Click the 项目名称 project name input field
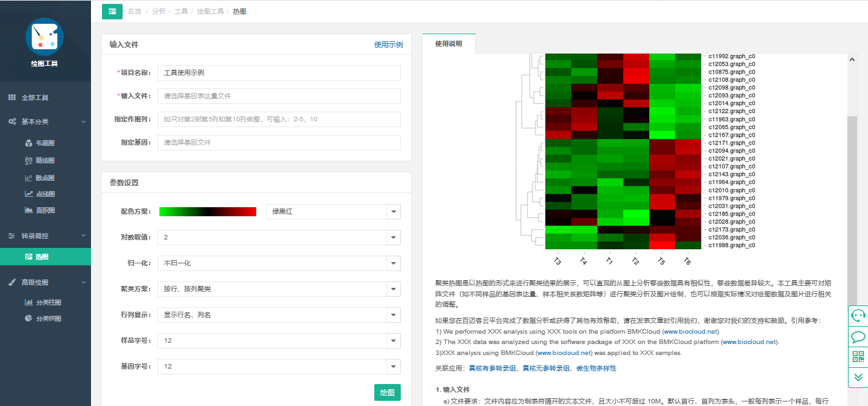The height and width of the screenshot is (406, 868). tap(279, 73)
